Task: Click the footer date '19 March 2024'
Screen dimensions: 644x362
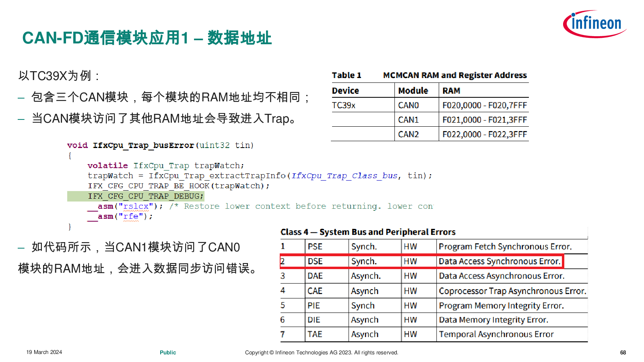Action: [44, 352]
